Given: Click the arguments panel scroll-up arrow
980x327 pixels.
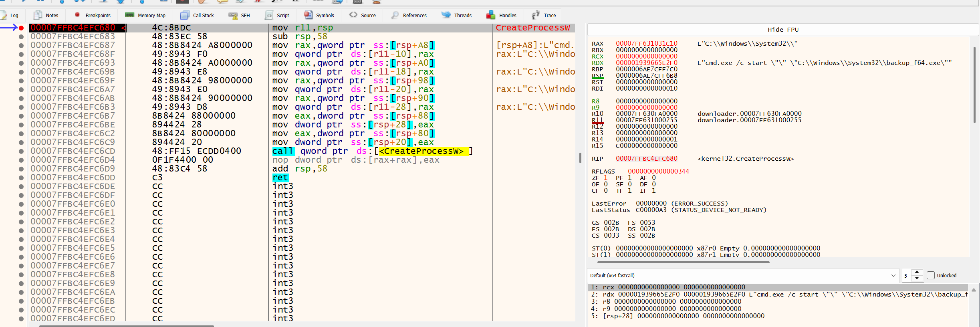Looking at the screenshot, I should click(x=974, y=289).
